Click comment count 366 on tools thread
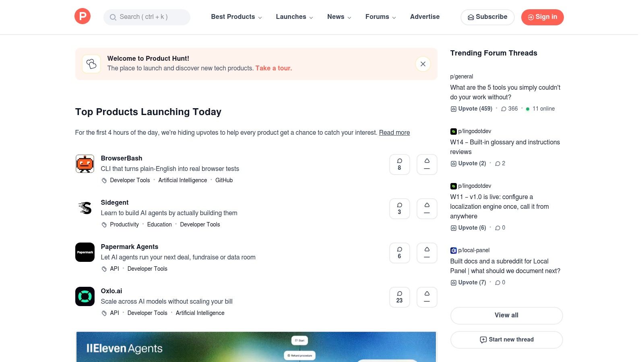 point(509,109)
